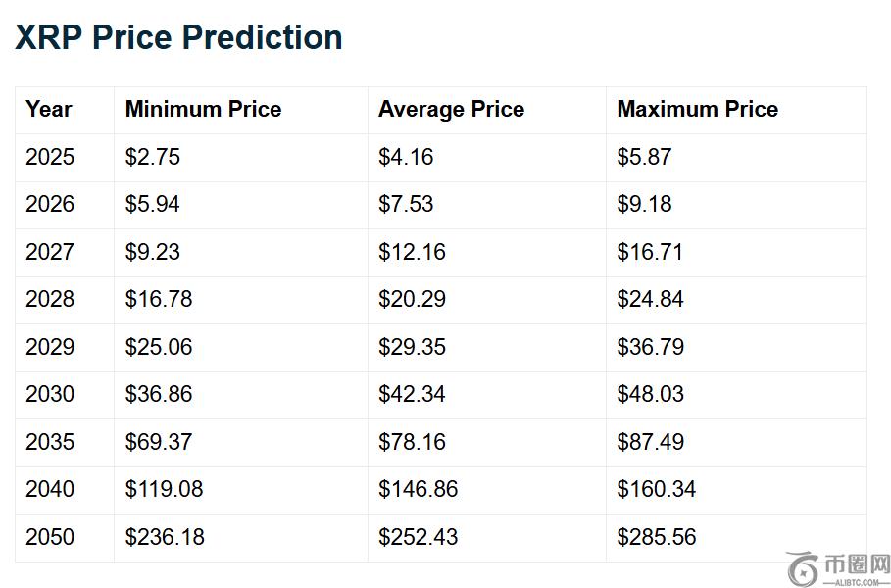Select the 2029 year cell
Image resolution: width=891 pixels, height=588 pixels.
pos(50,347)
